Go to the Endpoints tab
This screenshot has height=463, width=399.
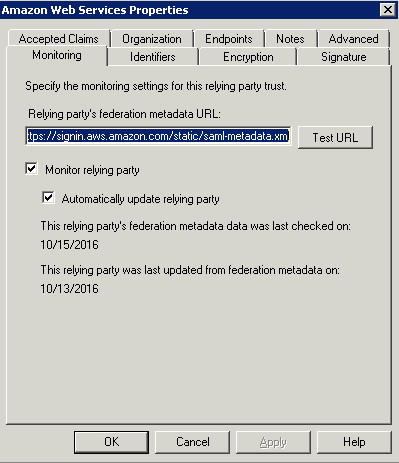tap(229, 39)
